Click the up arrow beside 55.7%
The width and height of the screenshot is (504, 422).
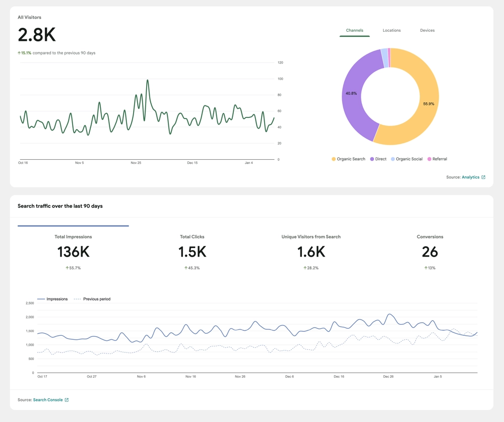coord(68,268)
